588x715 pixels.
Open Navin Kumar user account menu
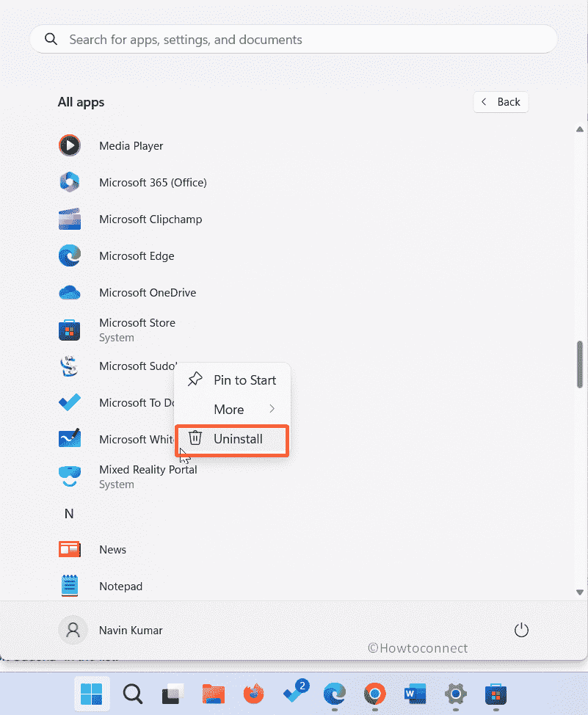point(111,630)
